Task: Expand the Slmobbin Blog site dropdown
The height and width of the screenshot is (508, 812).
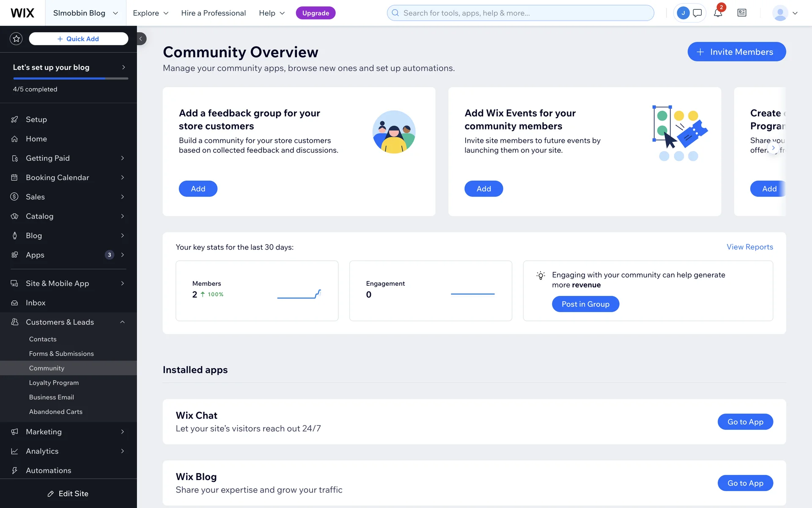Action: point(85,13)
